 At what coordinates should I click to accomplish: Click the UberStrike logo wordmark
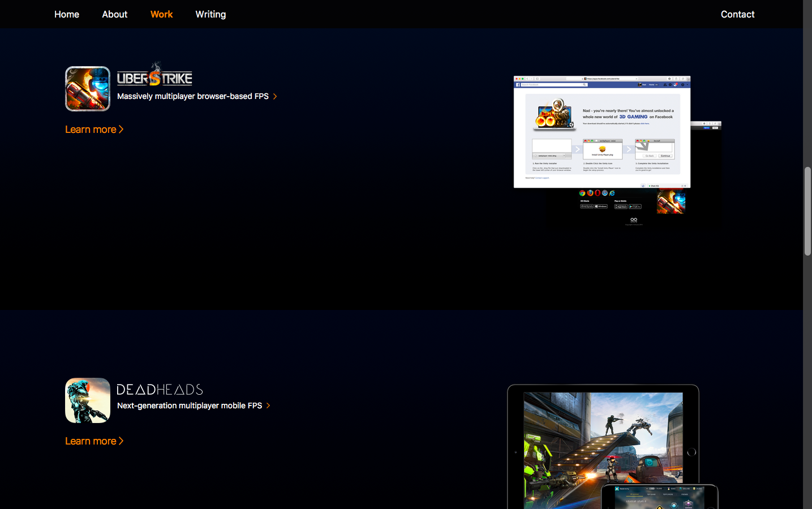tap(154, 76)
